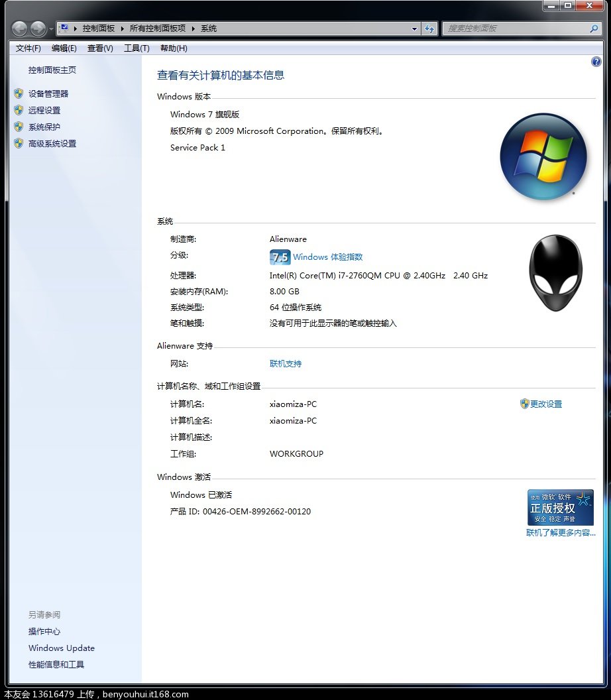Open the 工具(T) menu
Screen dimensions: 611x700
(137, 48)
